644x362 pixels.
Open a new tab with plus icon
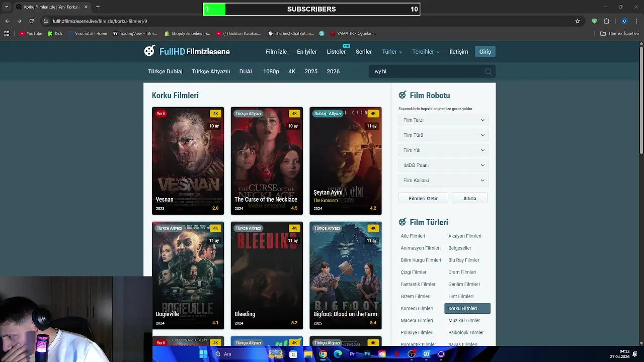click(x=98, y=7)
